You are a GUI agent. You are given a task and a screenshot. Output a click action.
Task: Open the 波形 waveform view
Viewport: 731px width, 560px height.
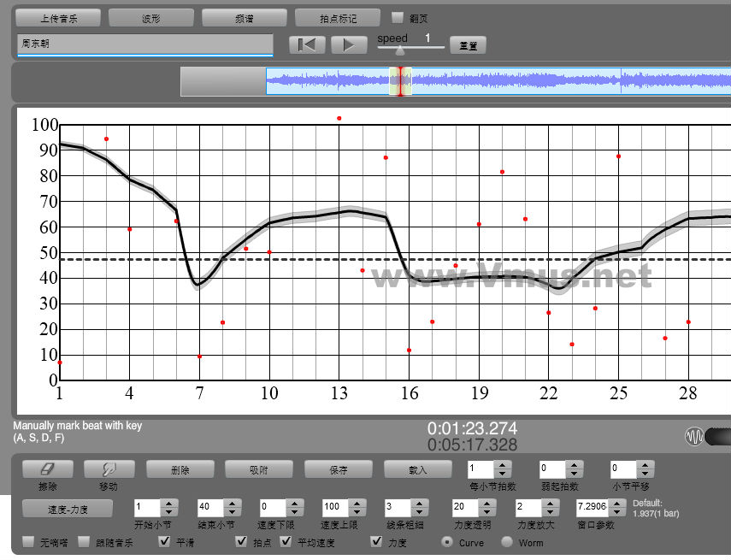pyautogui.click(x=151, y=17)
